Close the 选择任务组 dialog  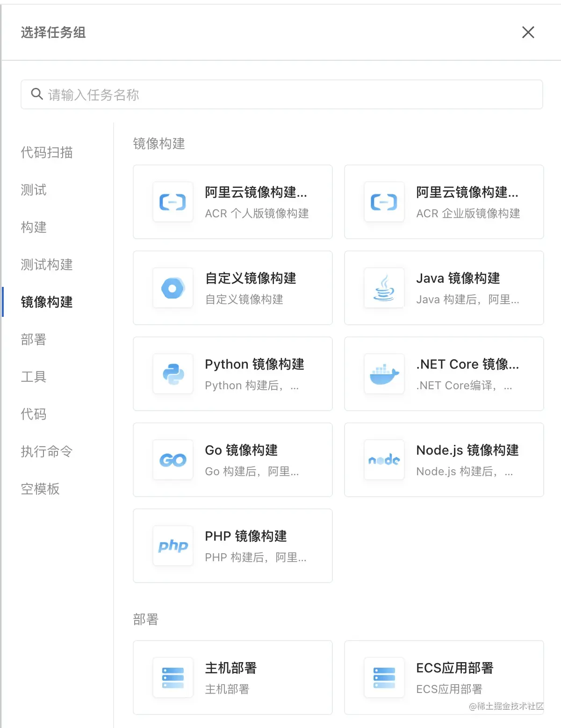coord(528,32)
